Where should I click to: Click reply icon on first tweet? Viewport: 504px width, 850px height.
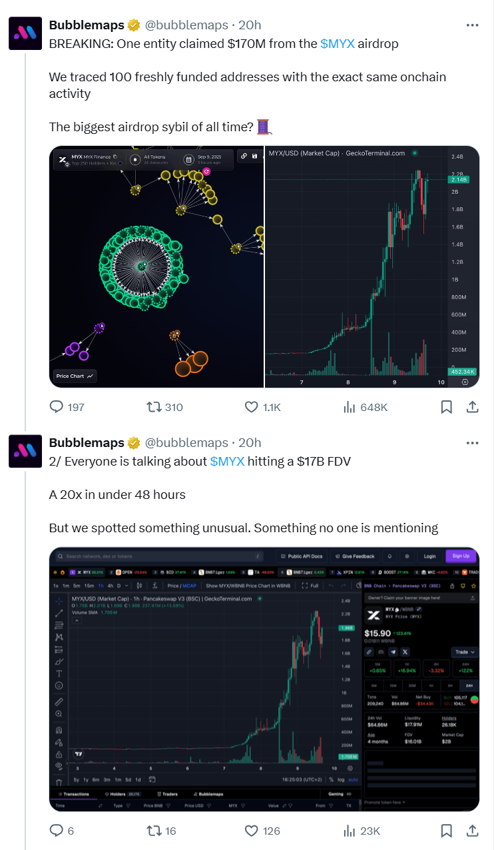57,407
